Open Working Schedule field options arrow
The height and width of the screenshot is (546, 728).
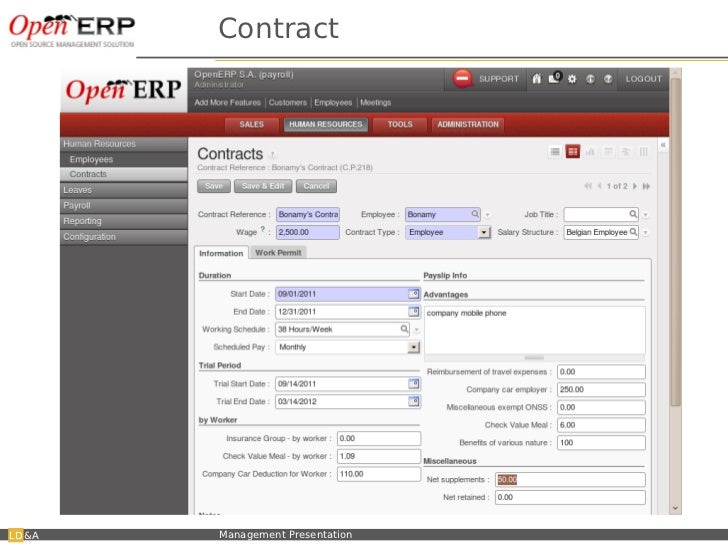[x=416, y=329]
